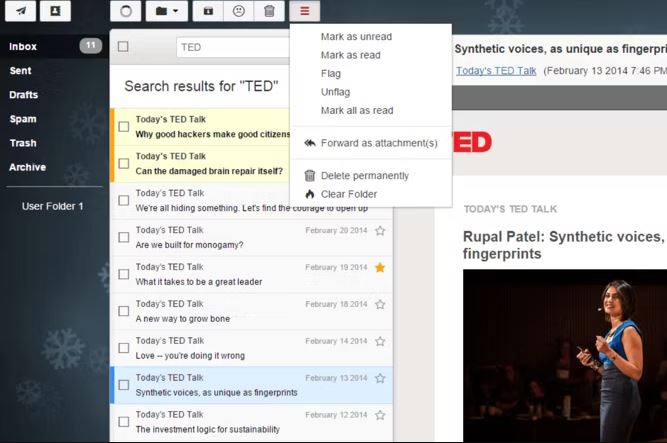Click the red TED logo in email
Screen dimensions: 667x443
[x=472, y=142]
